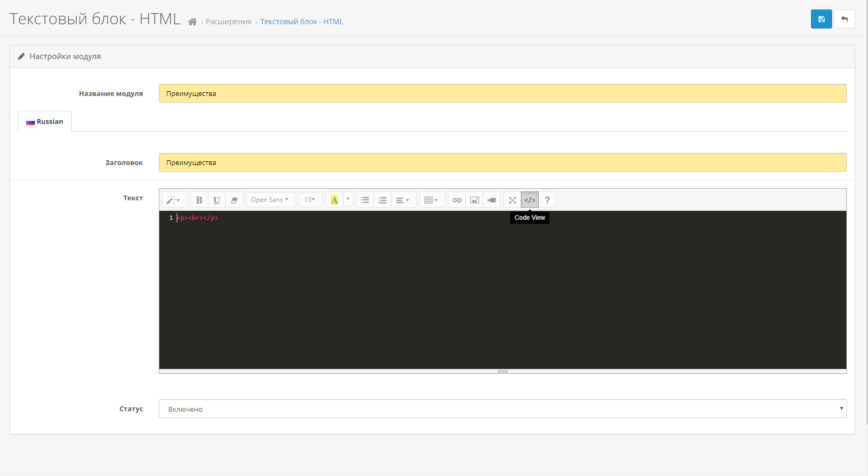Viewport: 868px width, 476px height.
Task: Open the Расширения breadcrumb link
Action: tap(228, 22)
